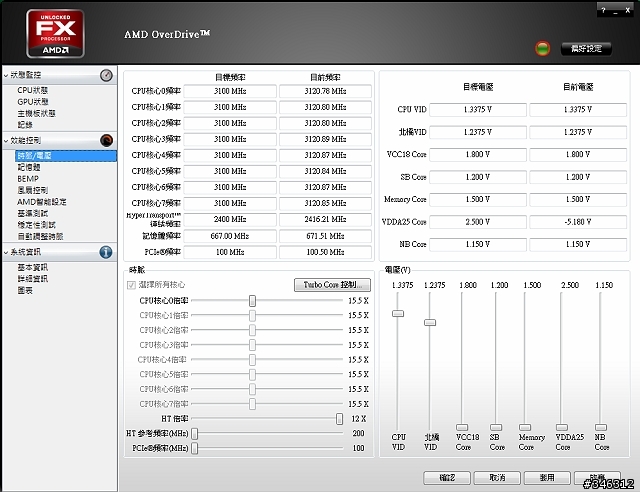Open the chart item under system information
The width and height of the screenshot is (640, 492).
point(25,290)
